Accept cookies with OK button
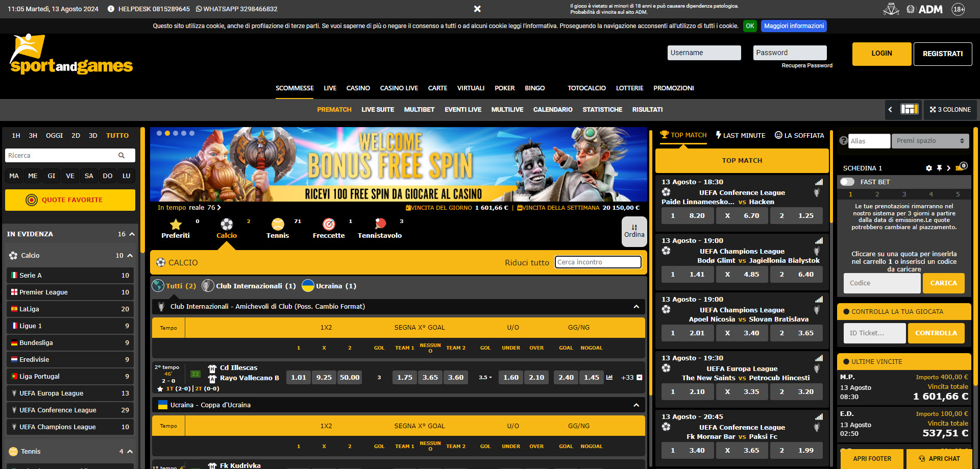Viewport: 980px width, 469px height. (750, 26)
